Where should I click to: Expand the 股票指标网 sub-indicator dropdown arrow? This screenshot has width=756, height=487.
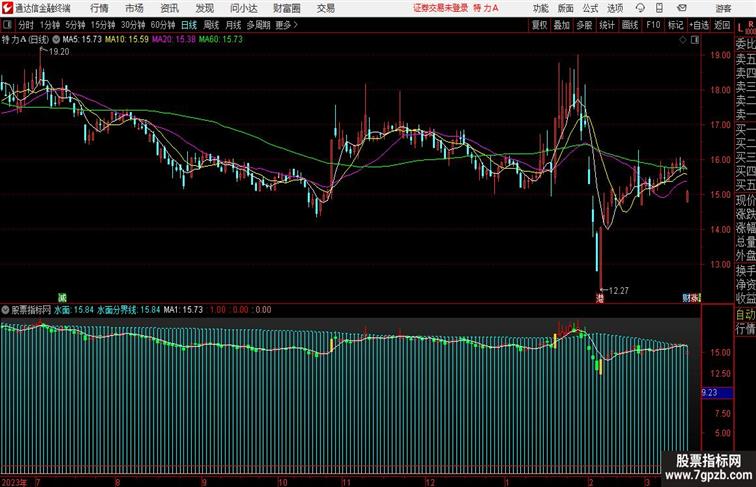5,310
